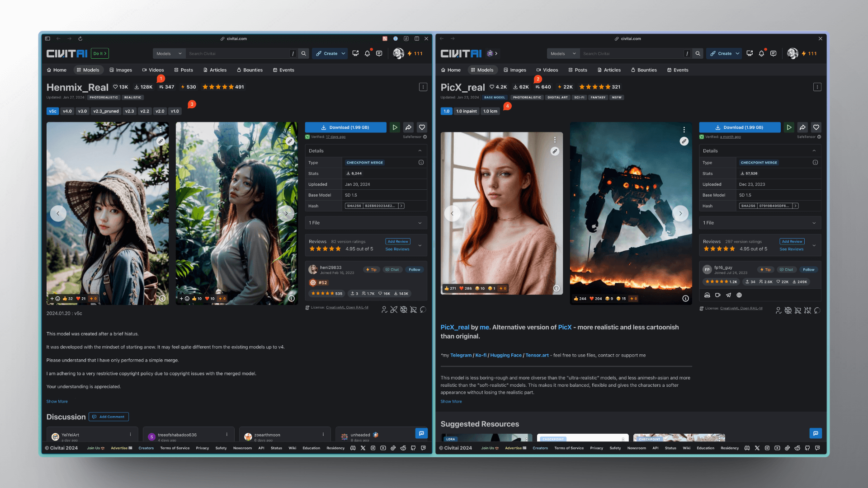The width and height of the screenshot is (868, 488).
Task: Open notifications bell in the right window
Action: point(762,53)
